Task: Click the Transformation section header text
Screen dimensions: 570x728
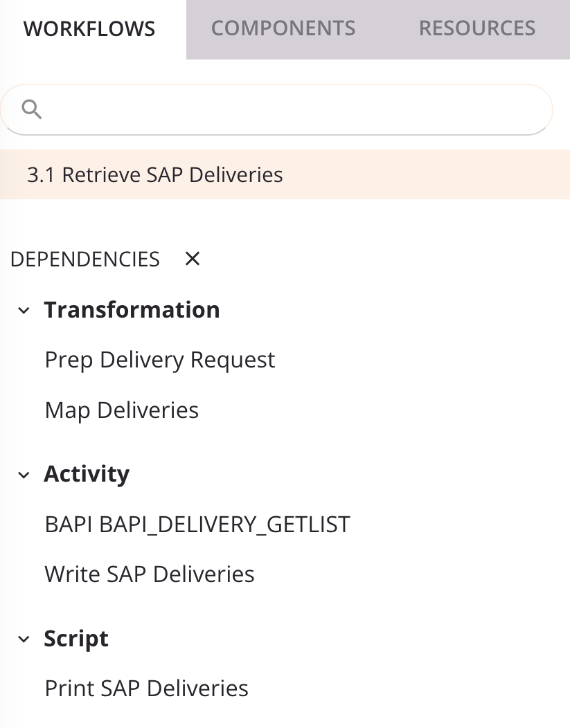Action: [132, 309]
